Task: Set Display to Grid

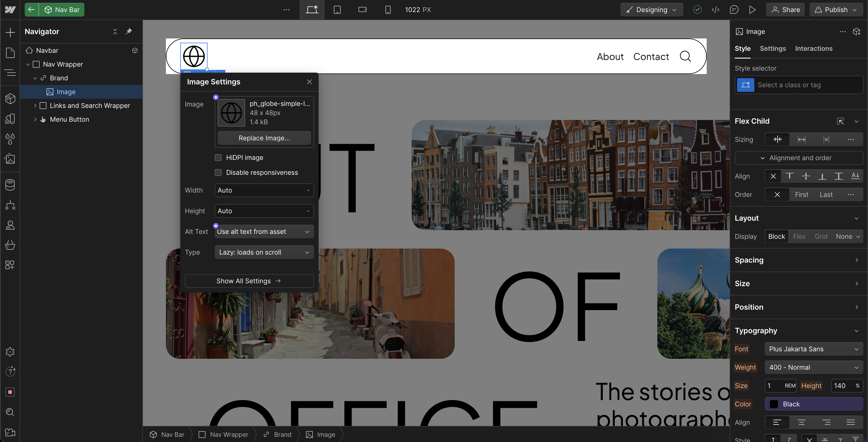Action: coord(821,236)
